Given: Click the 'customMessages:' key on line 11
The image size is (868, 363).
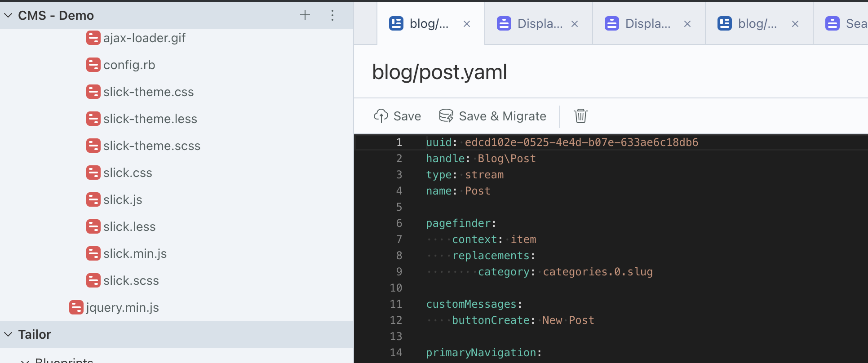Looking at the screenshot, I should pos(474,304).
